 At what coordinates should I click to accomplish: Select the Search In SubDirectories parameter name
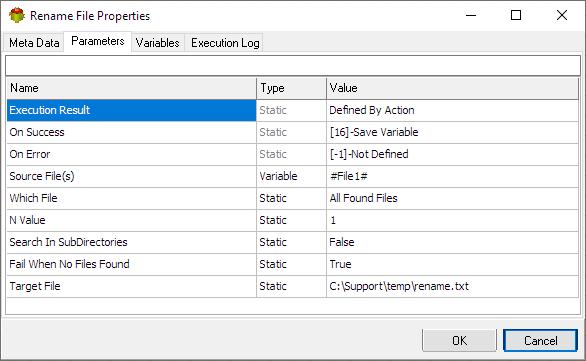coord(132,243)
